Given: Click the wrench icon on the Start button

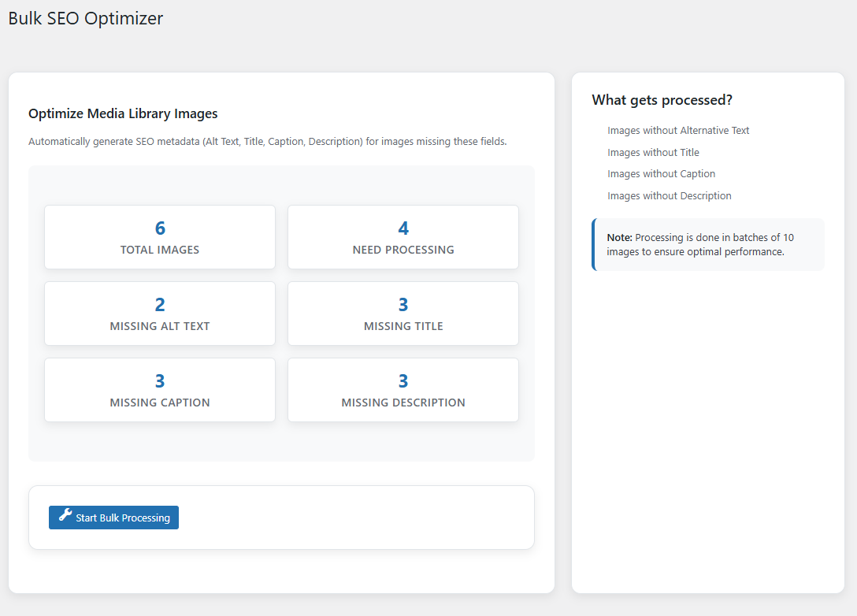Looking at the screenshot, I should click(x=65, y=517).
